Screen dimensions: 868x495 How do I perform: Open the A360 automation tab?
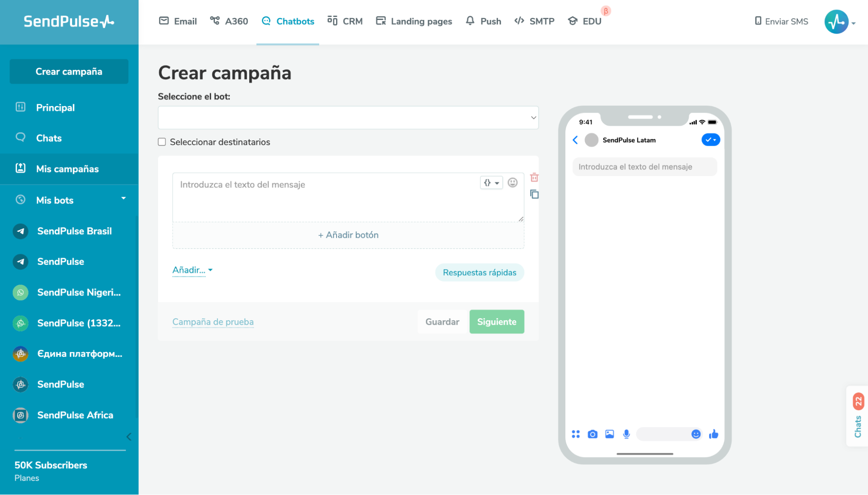point(229,21)
